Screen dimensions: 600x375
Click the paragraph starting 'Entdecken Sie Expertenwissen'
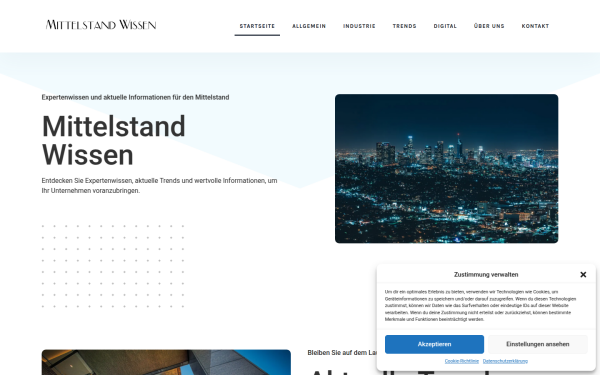pyautogui.click(x=160, y=185)
